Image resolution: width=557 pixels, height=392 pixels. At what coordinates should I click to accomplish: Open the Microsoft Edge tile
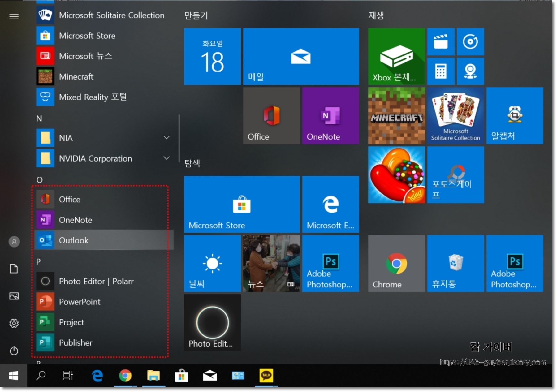pyautogui.click(x=330, y=204)
